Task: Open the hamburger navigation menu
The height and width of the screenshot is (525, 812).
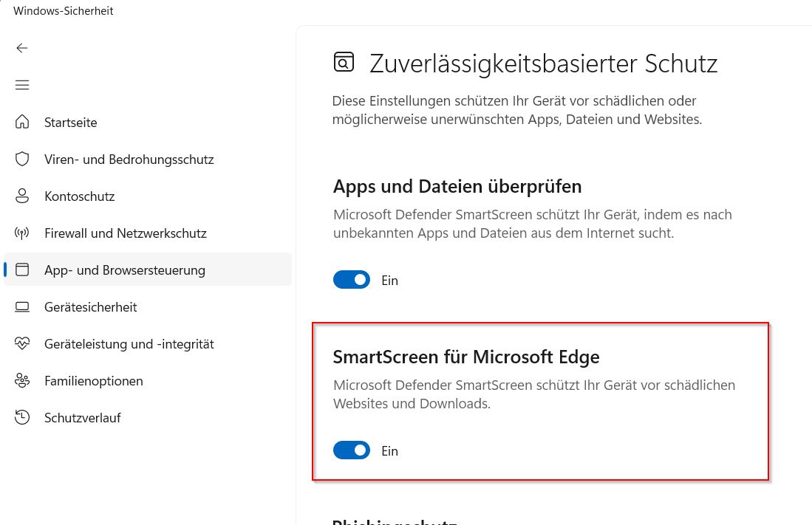Action: (x=22, y=85)
